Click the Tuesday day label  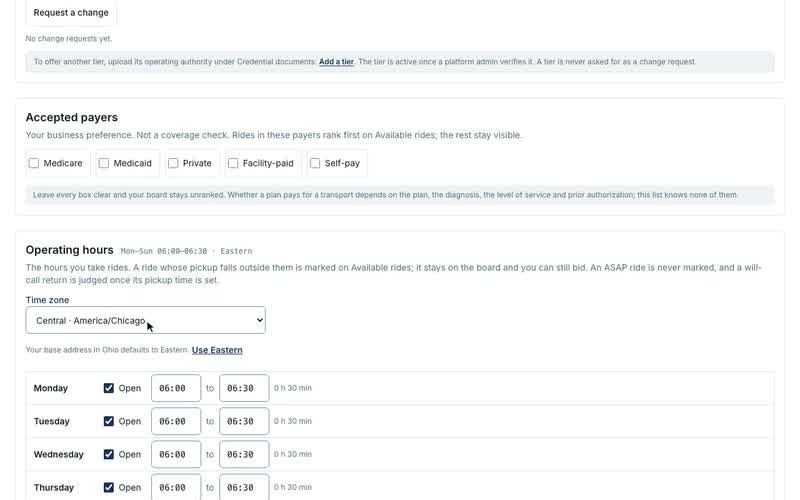(52, 421)
